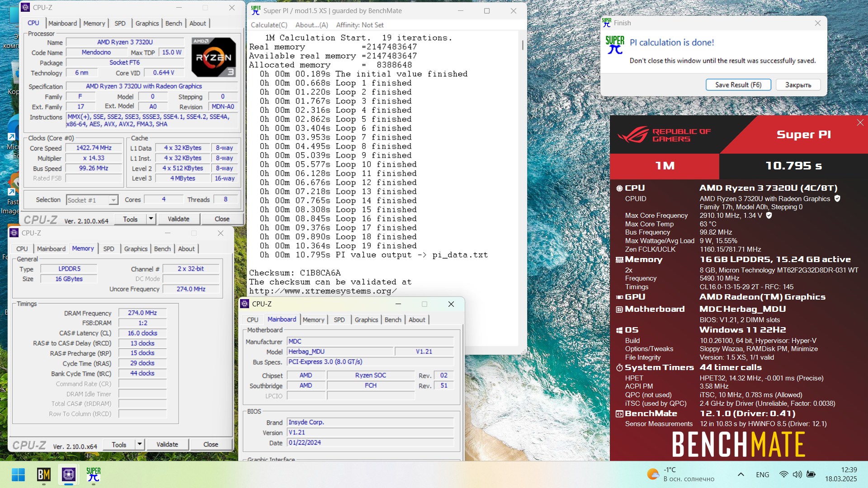Click the CPUID verified shield icon

coord(837,198)
